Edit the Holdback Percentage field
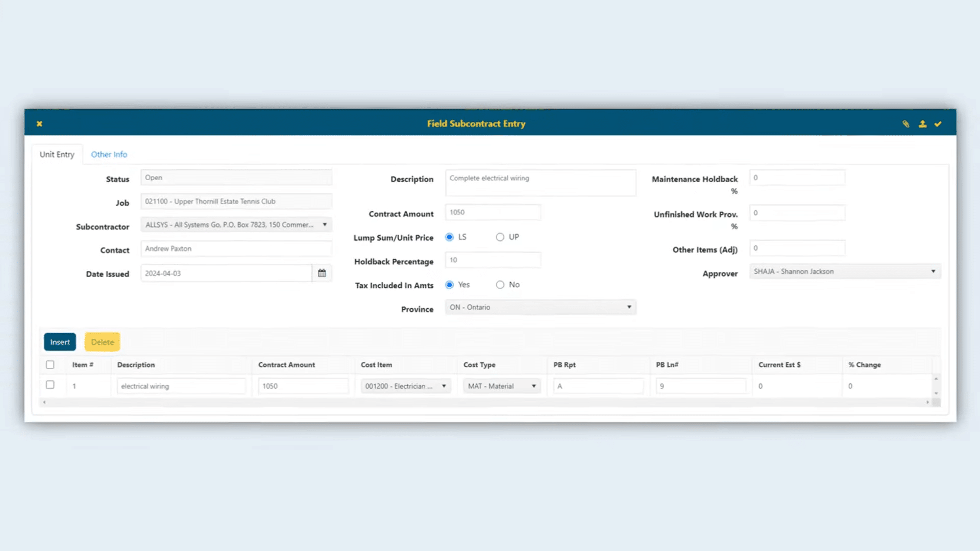The image size is (980, 551). (493, 260)
